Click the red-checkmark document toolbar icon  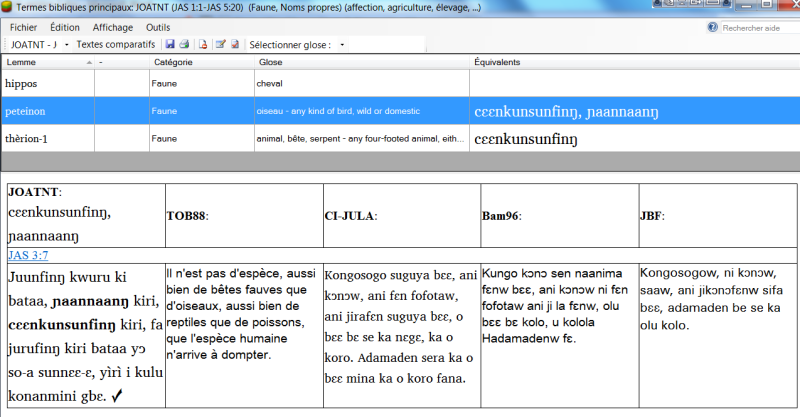tap(236, 45)
